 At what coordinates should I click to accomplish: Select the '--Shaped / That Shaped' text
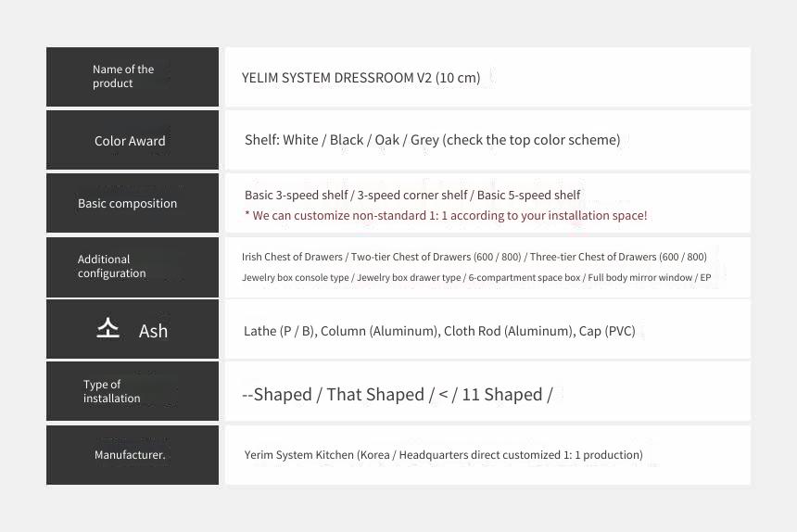[x=333, y=395]
